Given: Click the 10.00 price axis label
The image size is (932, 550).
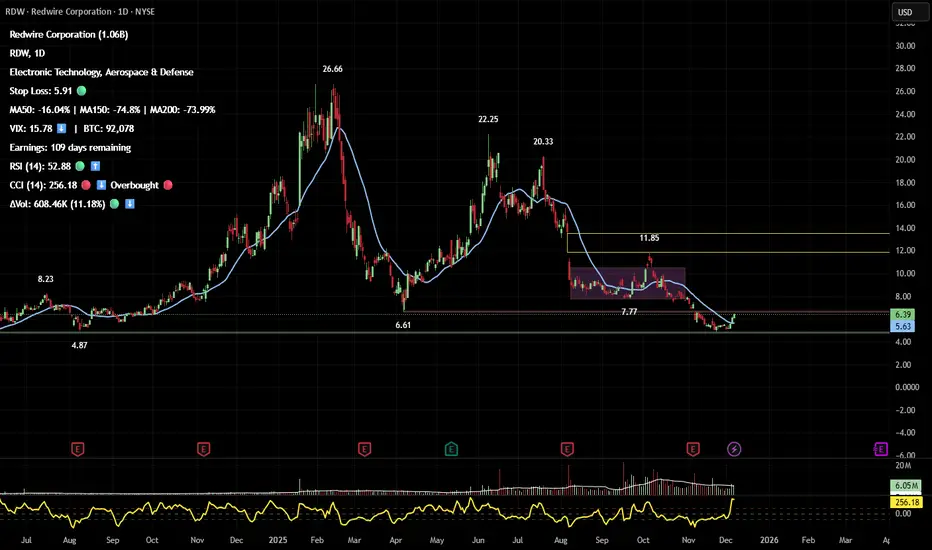Looking at the screenshot, I should pos(905,274).
